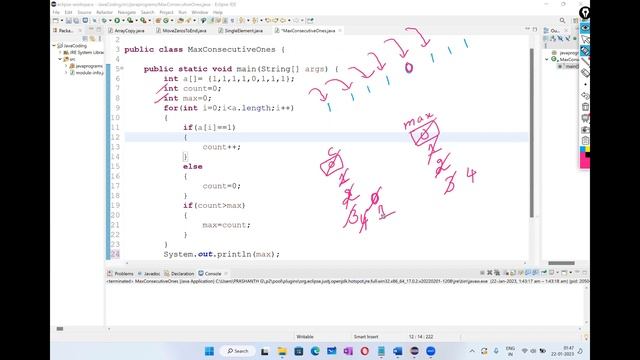Viewport: 640px width, 360px height.
Task: Click the Coverage run toolbar icon
Action: [130, 20]
